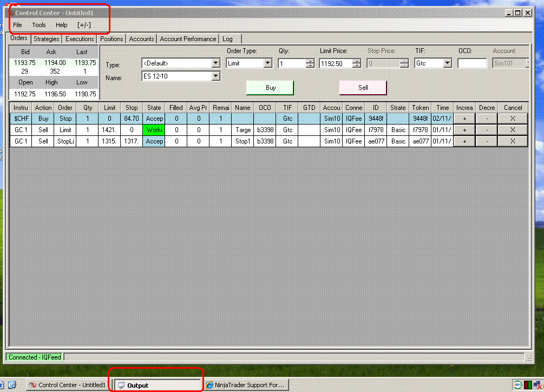Open the Help menu
This screenshot has width=544, height=392.
[61, 25]
